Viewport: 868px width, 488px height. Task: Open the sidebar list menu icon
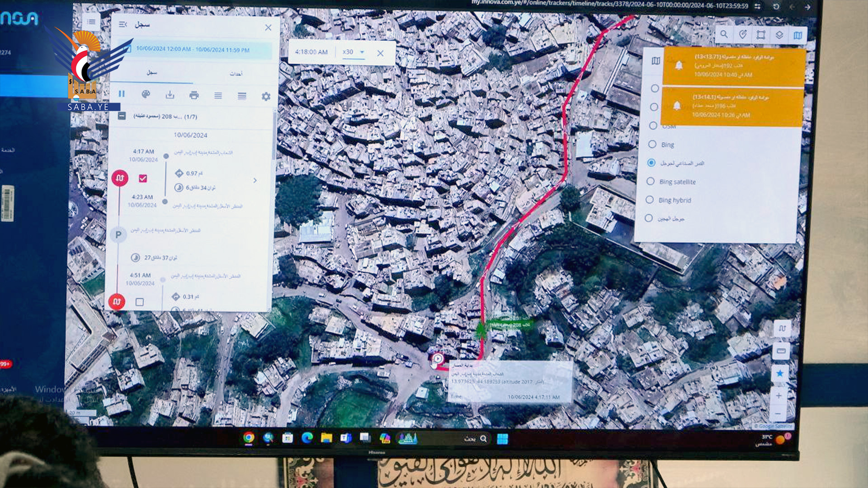click(x=91, y=22)
